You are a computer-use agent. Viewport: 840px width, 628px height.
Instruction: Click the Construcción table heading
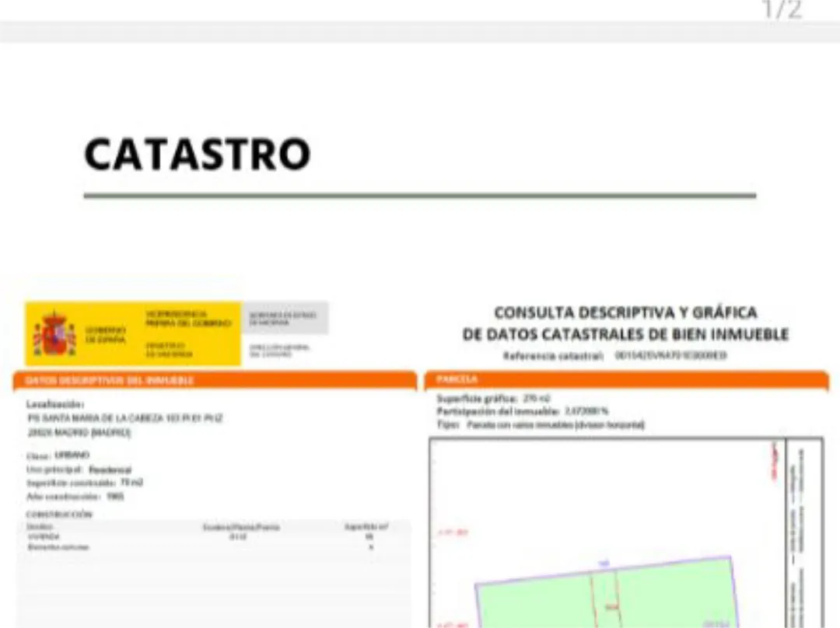point(59,515)
